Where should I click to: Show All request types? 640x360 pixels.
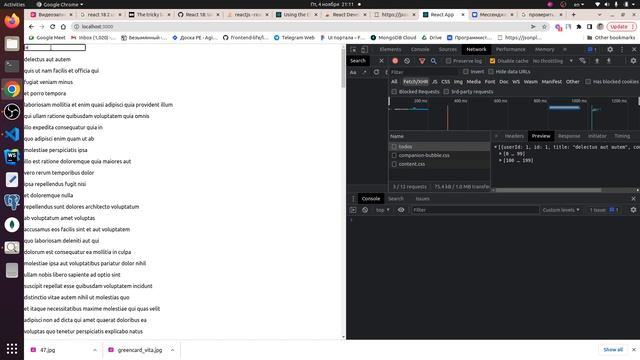394,82
